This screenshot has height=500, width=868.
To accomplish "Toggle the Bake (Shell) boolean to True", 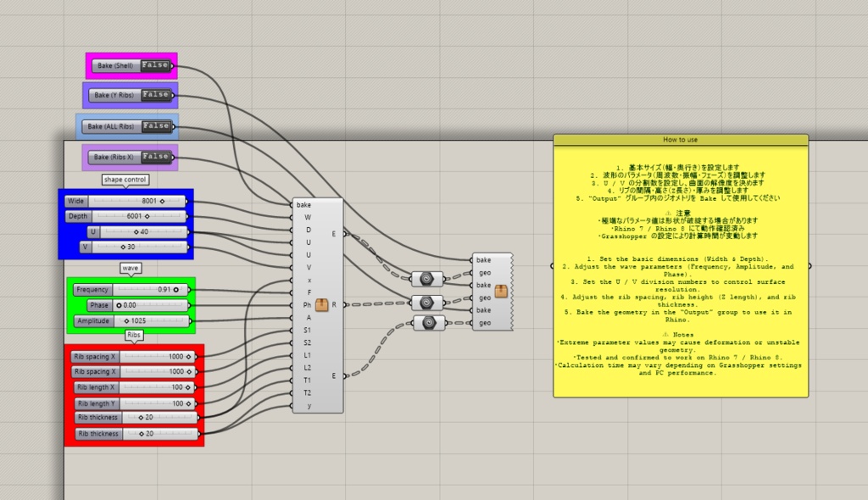I will [x=155, y=65].
